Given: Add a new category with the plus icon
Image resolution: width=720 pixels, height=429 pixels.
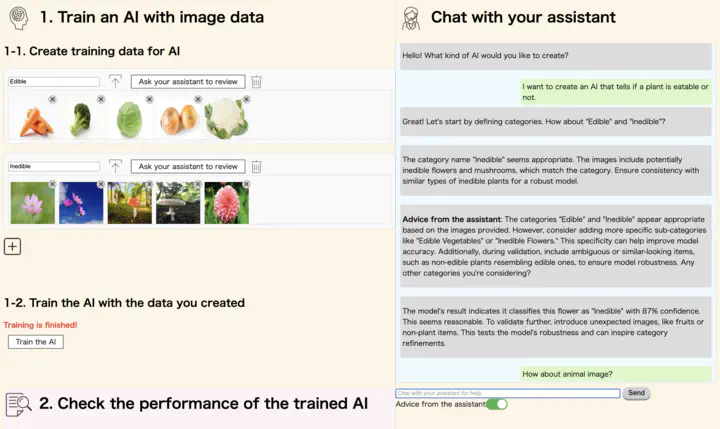Looking at the screenshot, I should (12, 246).
